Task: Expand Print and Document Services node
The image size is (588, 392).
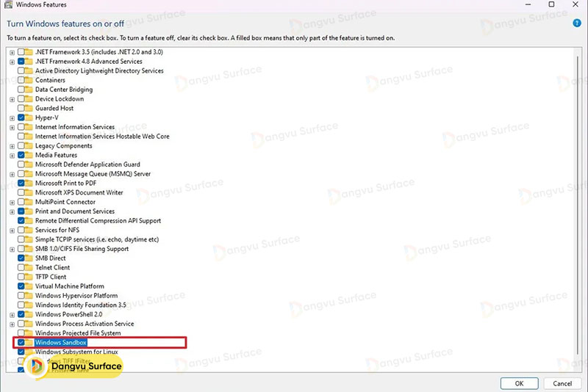Action: tap(12, 211)
